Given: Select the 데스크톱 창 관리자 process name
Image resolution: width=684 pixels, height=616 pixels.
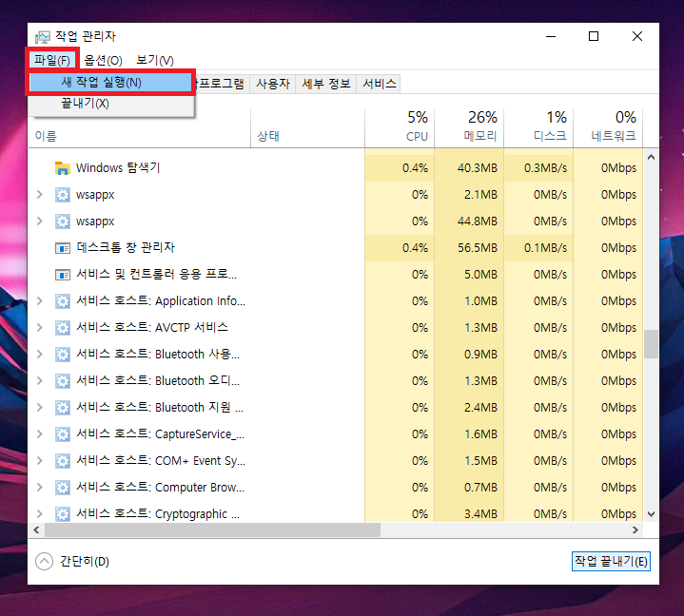Looking at the screenshot, I should tap(126, 247).
